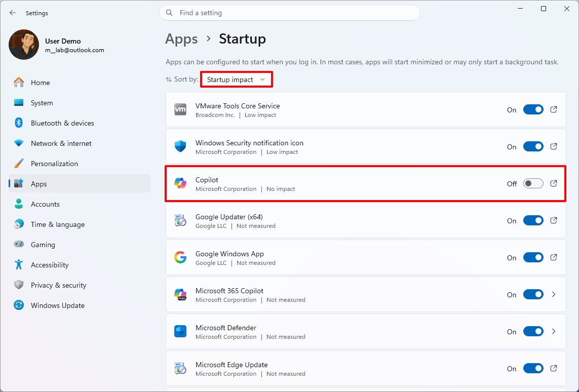Disable Windows Security notification icon startup toggle
Viewport: 579px width, 392px height.
pyautogui.click(x=533, y=146)
